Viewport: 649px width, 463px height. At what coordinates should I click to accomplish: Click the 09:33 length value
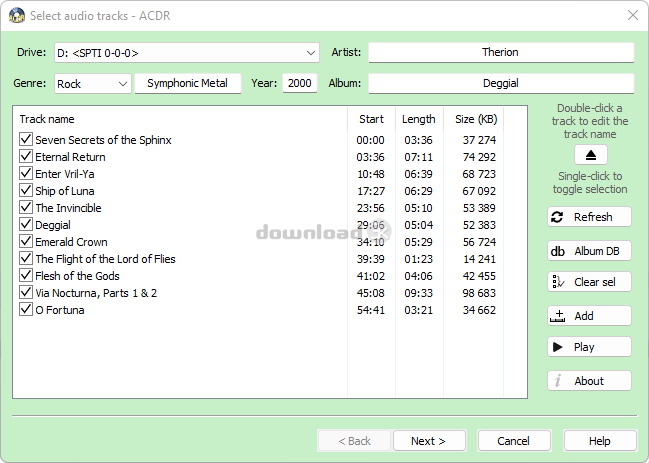(418, 293)
